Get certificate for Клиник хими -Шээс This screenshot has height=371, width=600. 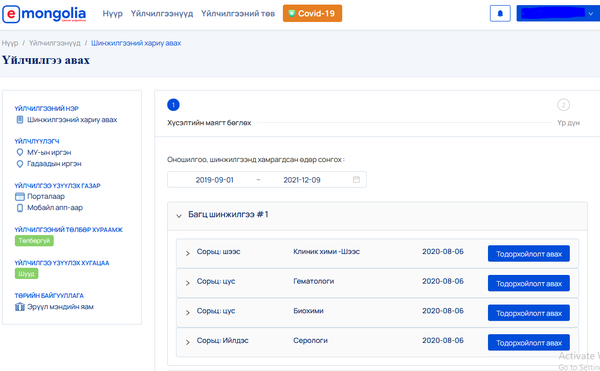(528, 254)
